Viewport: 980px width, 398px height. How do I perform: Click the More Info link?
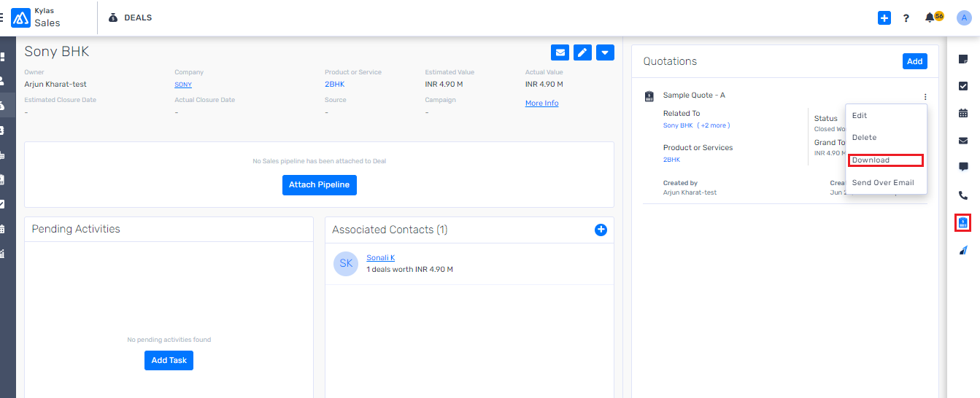[x=542, y=104]
